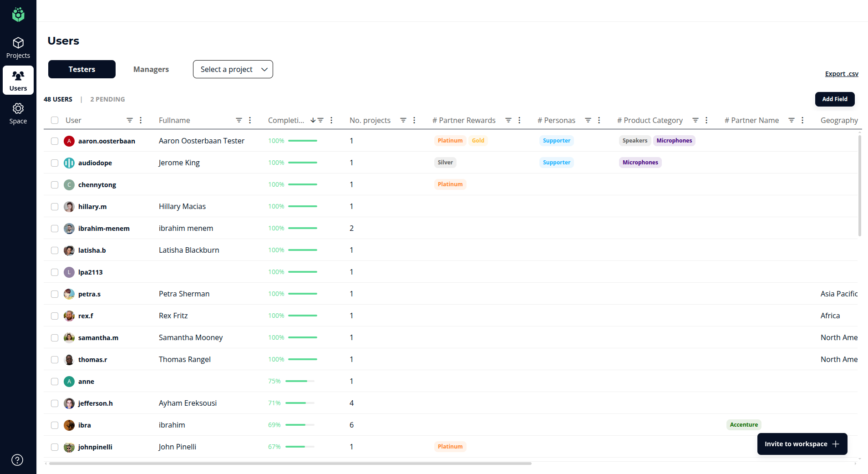Open Product Category column options menu
868x474 pixels.
[706, 120]
